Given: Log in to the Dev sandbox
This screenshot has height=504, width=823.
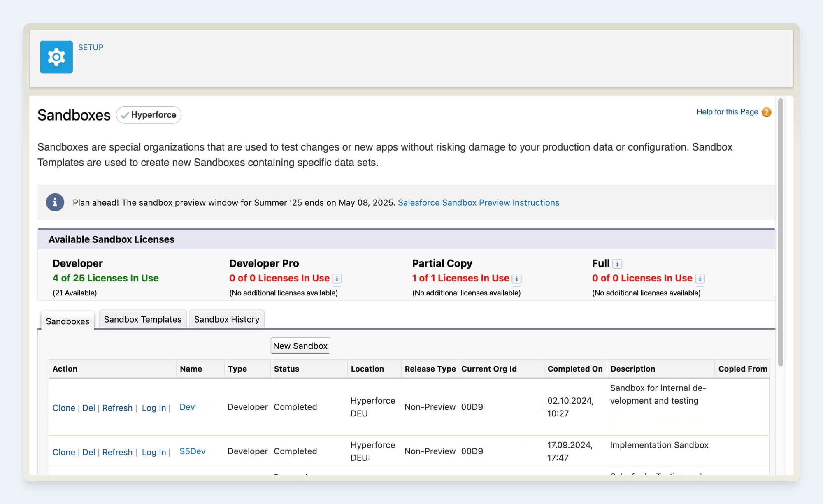Looking at the screenshot, I should point(153,408).
